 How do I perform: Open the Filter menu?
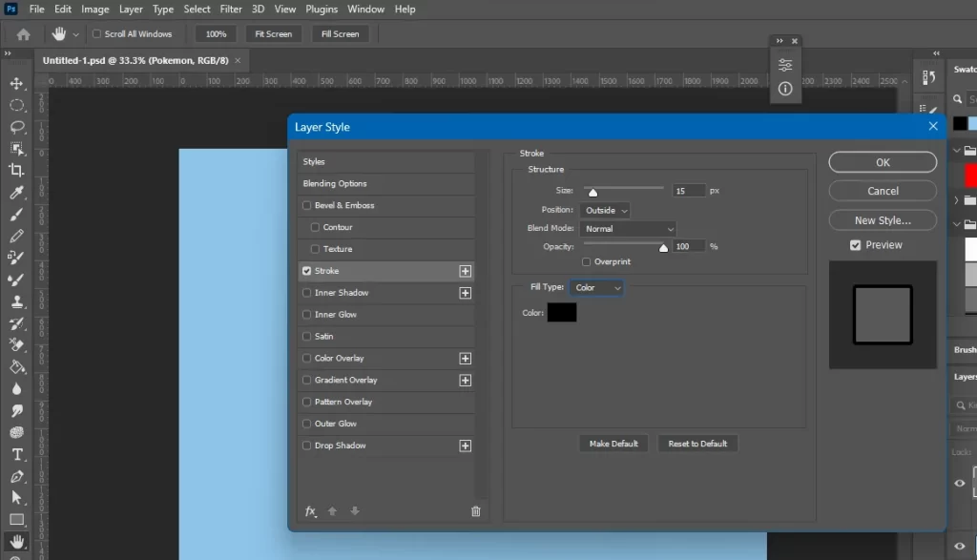[231, 9]
